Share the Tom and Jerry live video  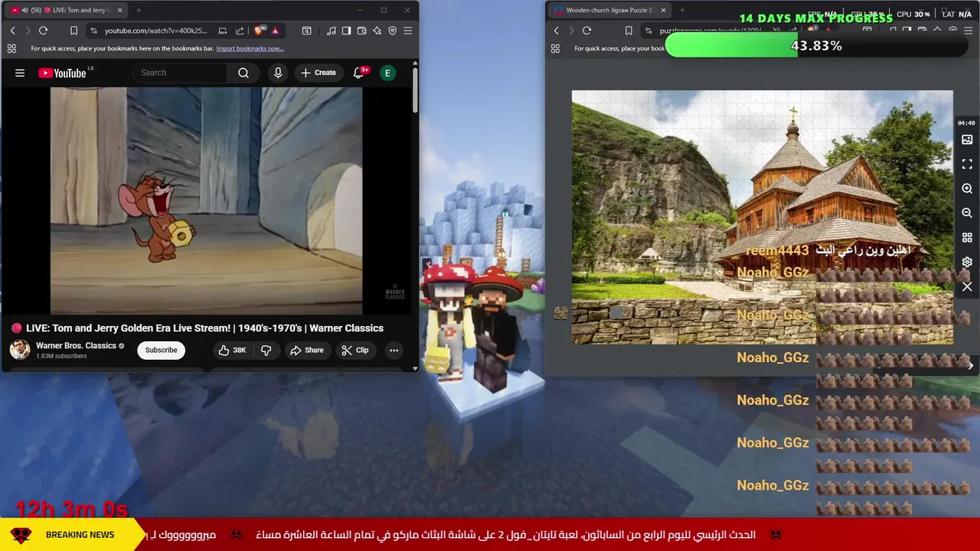click(x=307, y=350)
